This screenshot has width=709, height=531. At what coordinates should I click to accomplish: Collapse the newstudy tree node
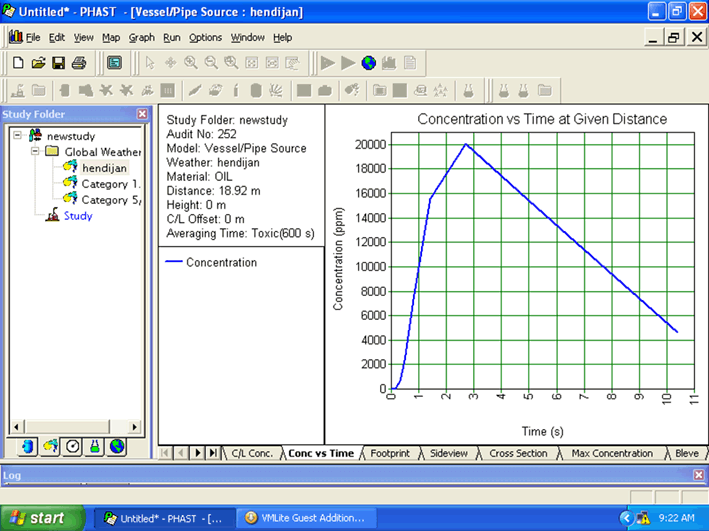[17, 135]
